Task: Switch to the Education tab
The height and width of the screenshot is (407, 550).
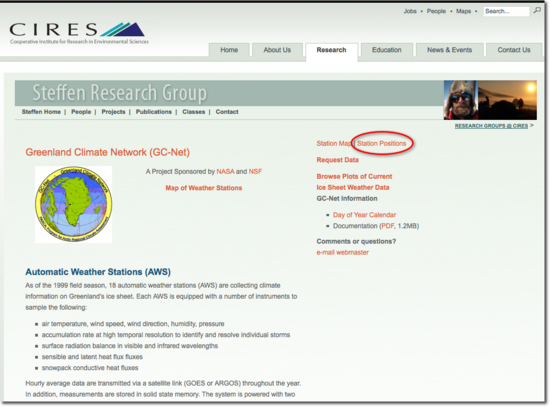Action: coord(387,50)
